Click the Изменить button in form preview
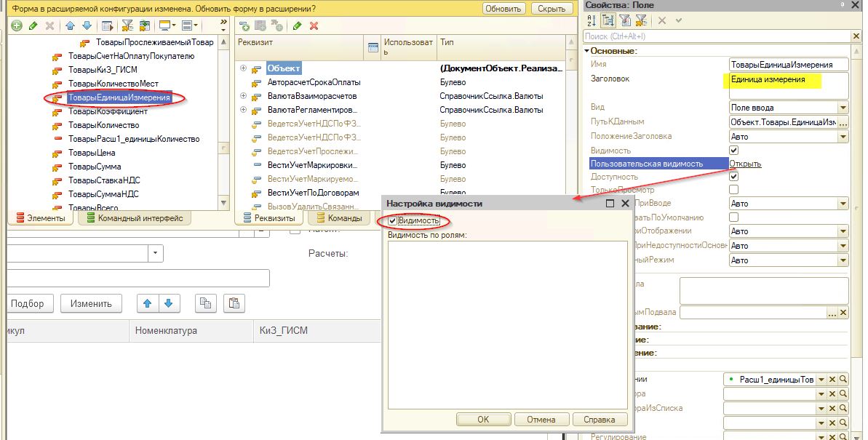Screen dimensions: 868x440 (x=92, y=303)
